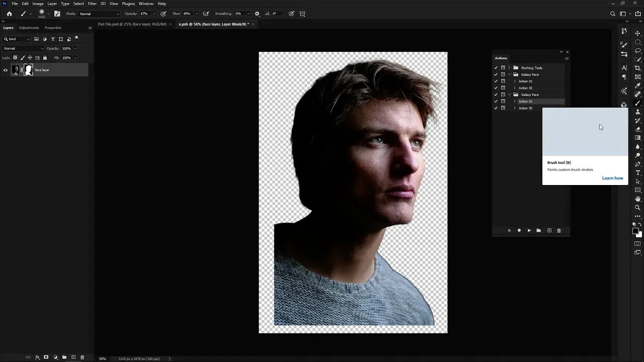Create new adjustment layer icon
Image resolution: width=644 pixels, height=362 pixels.
[55, 357]
